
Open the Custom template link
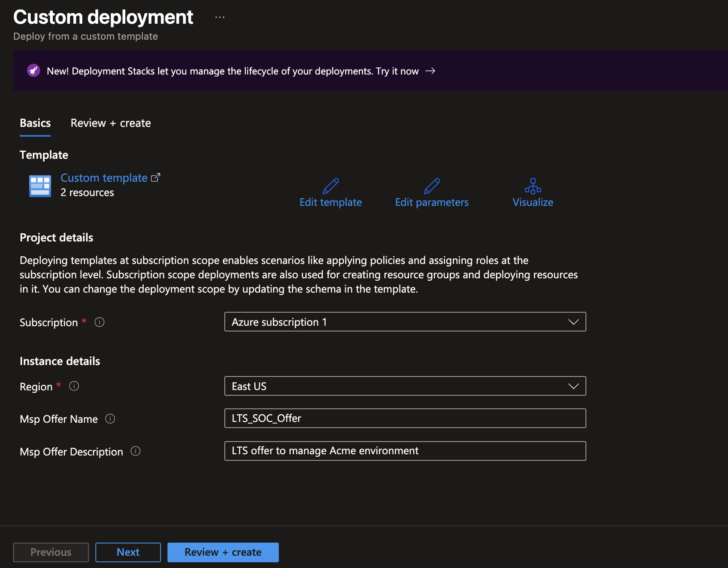(104, 178)
